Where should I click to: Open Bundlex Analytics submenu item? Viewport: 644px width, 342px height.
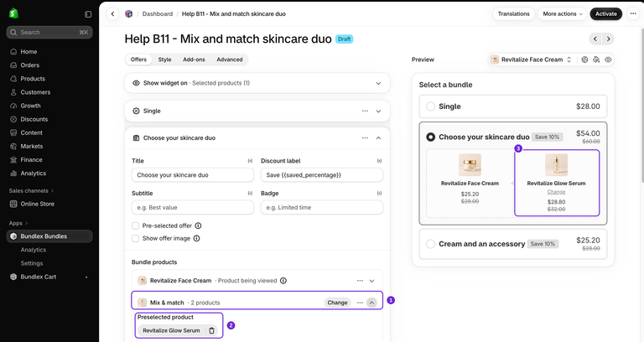point(34,250)
